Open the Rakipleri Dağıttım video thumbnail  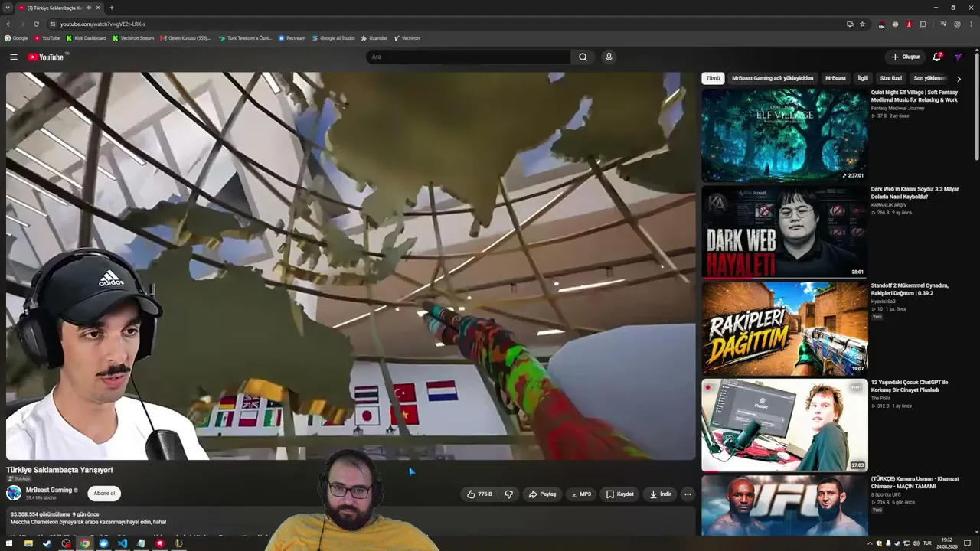pos(785,328)
